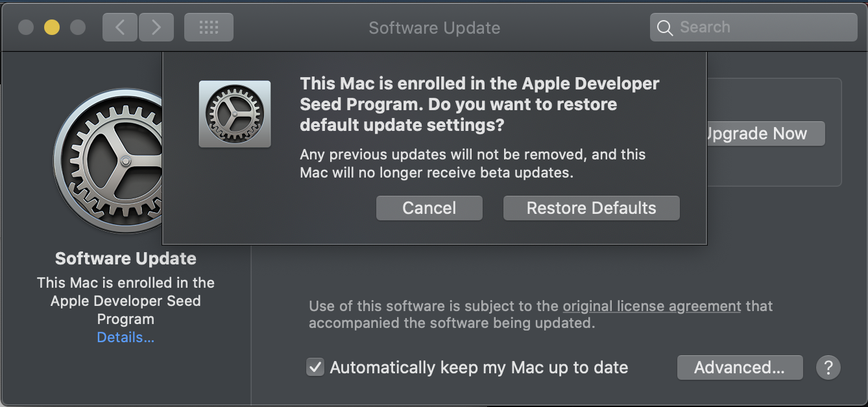
Task: Click the Software Update window title
Action: coord(434,28)
